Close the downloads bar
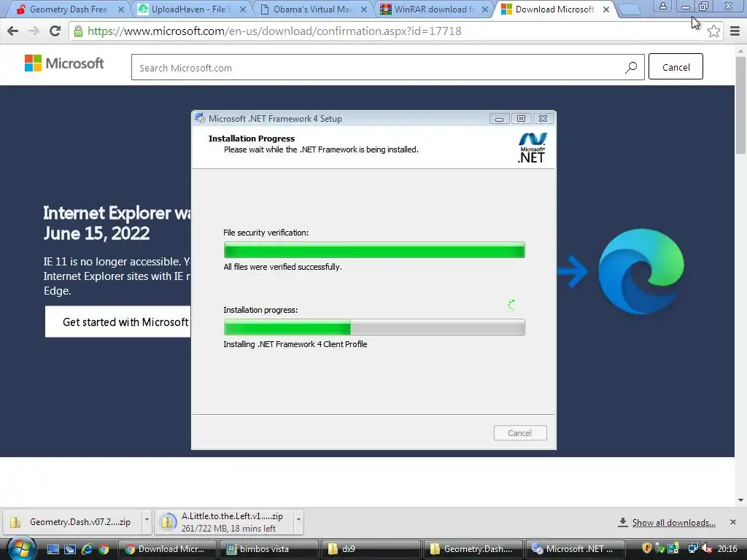This screenshot has height=560, width=747. click(x=732, y=522)
